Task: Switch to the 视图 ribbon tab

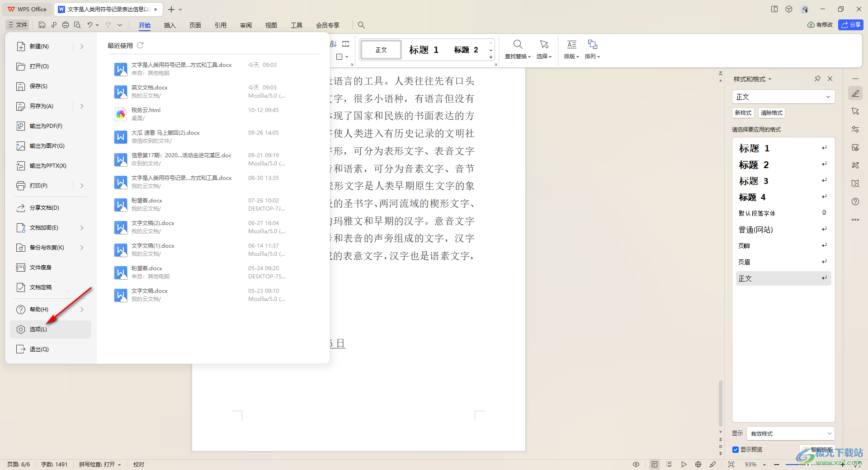Action: coord(271,25)
